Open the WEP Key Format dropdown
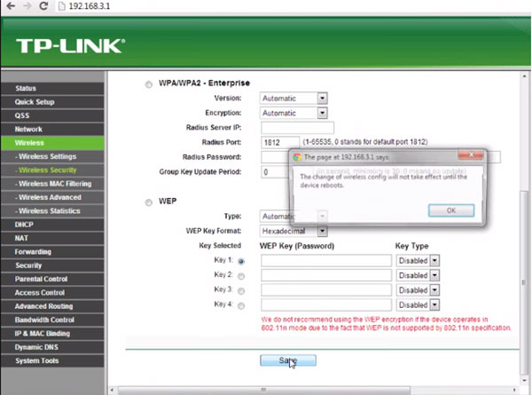The height and width of the screenshot is (395, 532). [293, 231]
